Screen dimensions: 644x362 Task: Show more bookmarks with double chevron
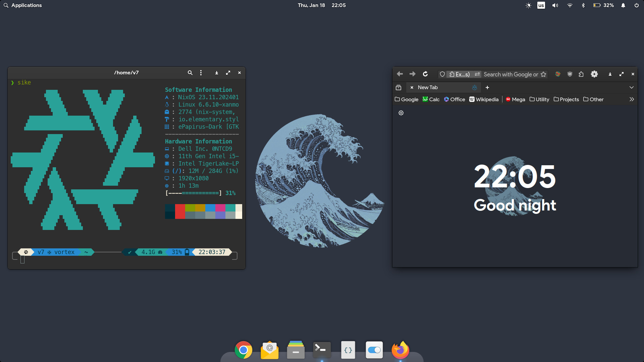pos(632,99)
